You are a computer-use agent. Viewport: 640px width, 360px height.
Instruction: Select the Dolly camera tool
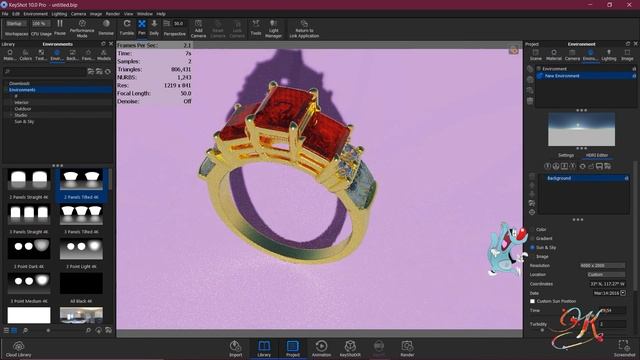[x=154, y=27]
